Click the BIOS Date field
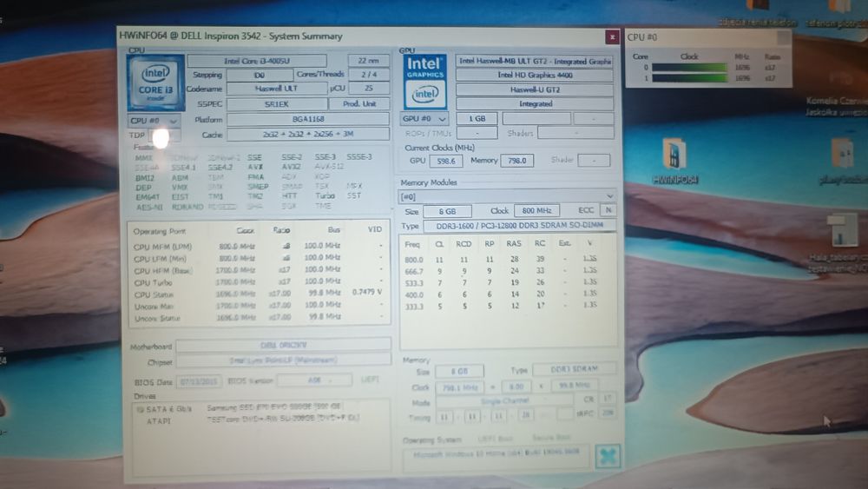 click(199, 381)
